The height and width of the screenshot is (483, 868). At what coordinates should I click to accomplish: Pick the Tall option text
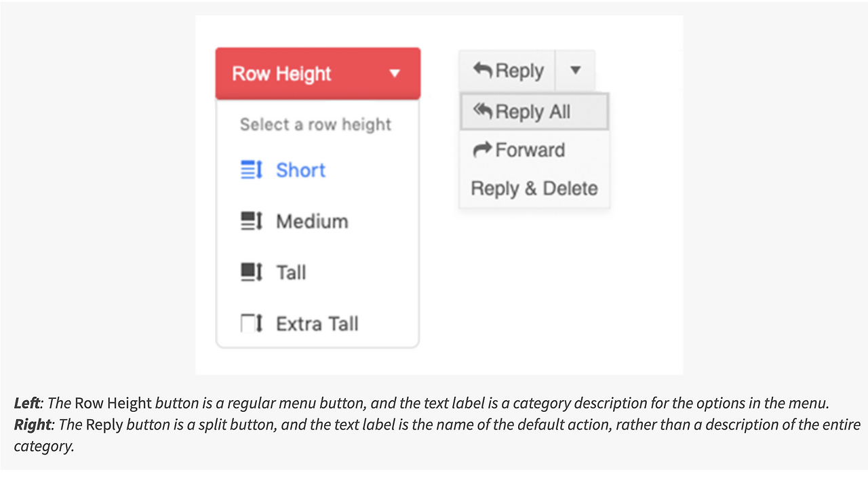pos(291,273)
